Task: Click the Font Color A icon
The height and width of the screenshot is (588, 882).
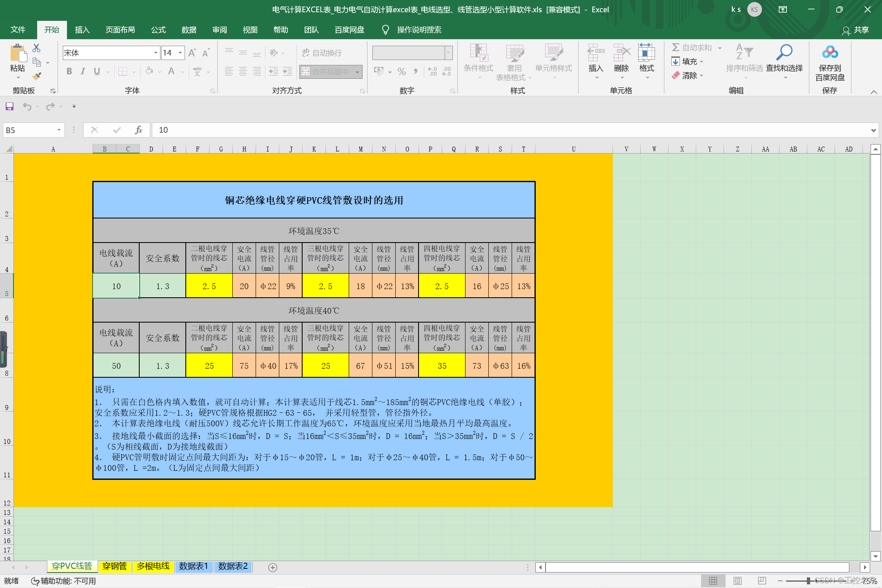Action: (x=171, y=71)
